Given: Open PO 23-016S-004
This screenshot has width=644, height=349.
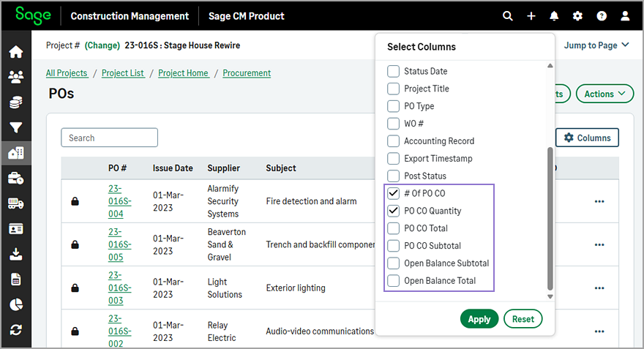Looking at the screenshot, I should tap(119, 201).
